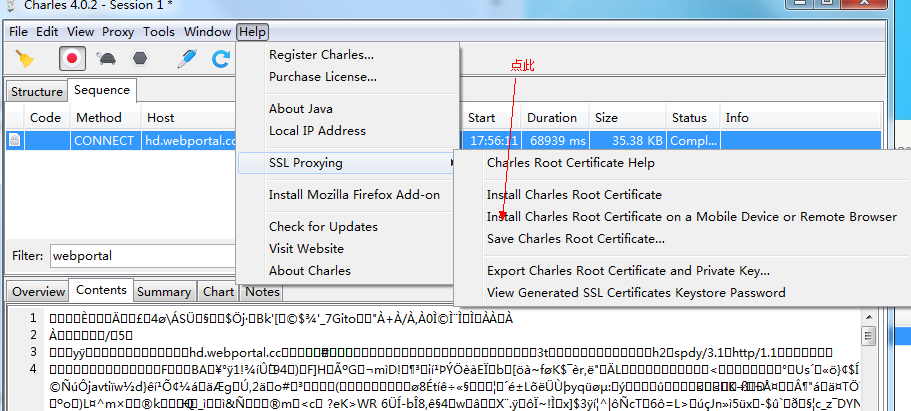Screen dimensions: 911x411
Task: Select Local IP Address menu item
Action: (317, 131)
